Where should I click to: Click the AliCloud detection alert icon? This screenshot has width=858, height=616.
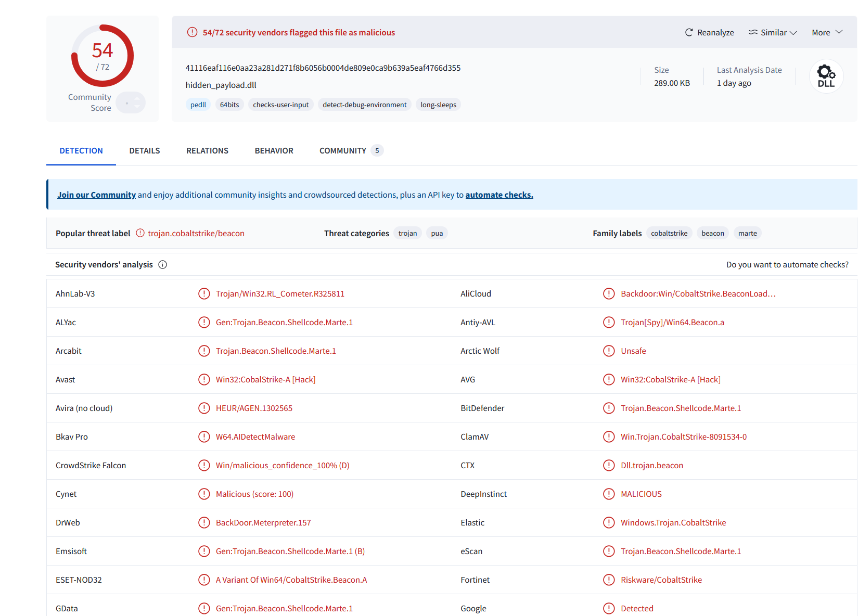609,293
